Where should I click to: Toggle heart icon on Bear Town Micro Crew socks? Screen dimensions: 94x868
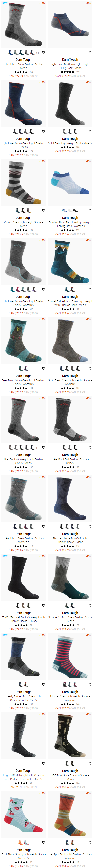(44, 368)
